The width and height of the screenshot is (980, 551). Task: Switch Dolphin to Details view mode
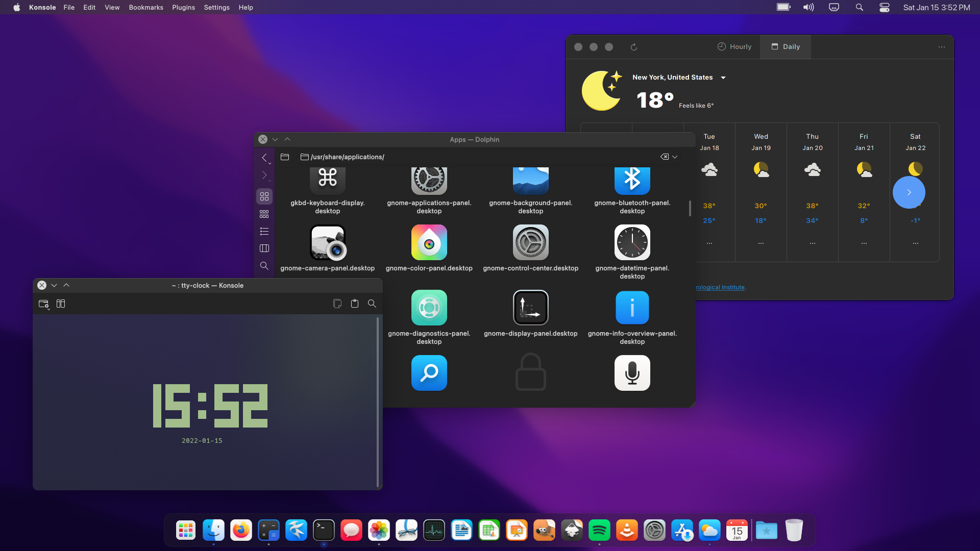[x=264, y=231]
